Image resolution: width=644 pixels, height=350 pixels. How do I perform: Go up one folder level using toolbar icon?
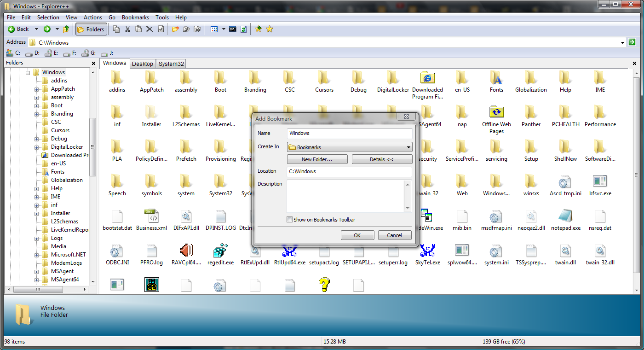pyautogui.click(x=66, y=29)
